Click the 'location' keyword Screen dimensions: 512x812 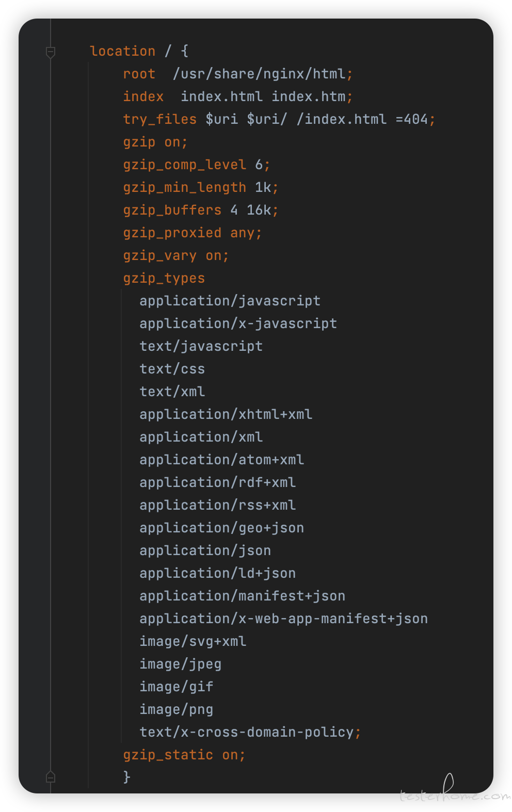coord(122,51)
